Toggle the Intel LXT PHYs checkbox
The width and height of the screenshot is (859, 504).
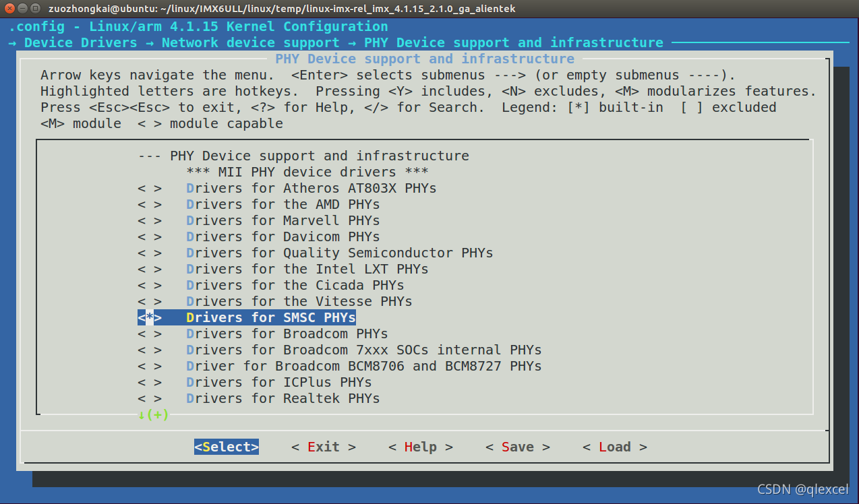pyautogui.click(x=150, y=269)
